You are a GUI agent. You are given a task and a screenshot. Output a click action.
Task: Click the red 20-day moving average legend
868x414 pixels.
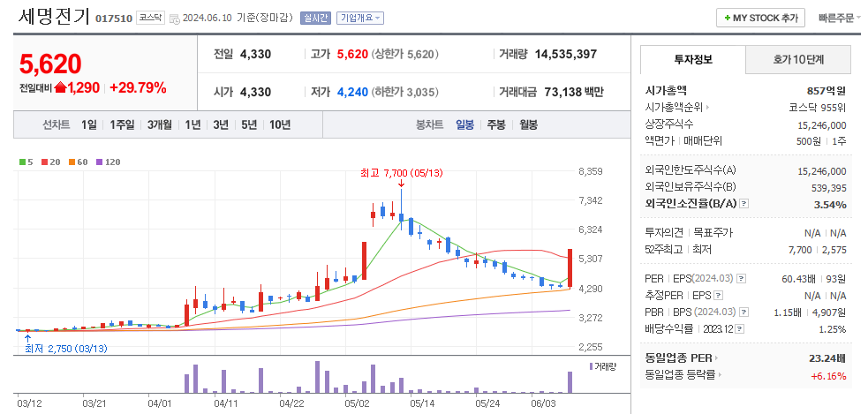[x=50, y=162]
